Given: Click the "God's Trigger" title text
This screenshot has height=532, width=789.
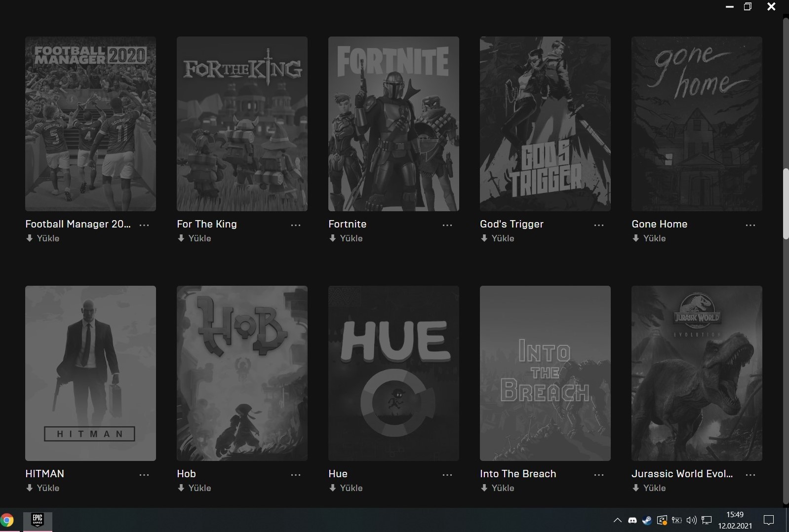Looking at the screenshot, I should tap(512, 224).
